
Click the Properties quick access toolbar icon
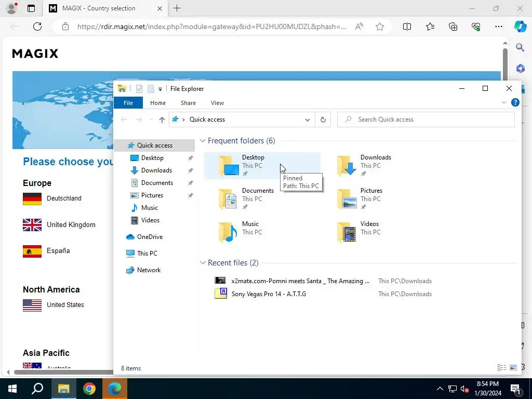coord(139,89)
